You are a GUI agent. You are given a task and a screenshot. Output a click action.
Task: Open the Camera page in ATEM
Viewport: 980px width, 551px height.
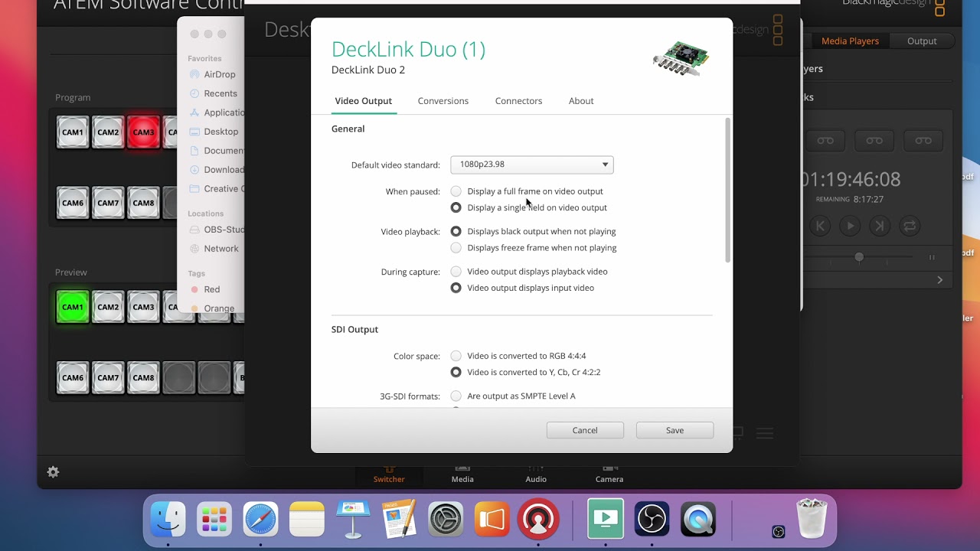(x=609, y=474)
